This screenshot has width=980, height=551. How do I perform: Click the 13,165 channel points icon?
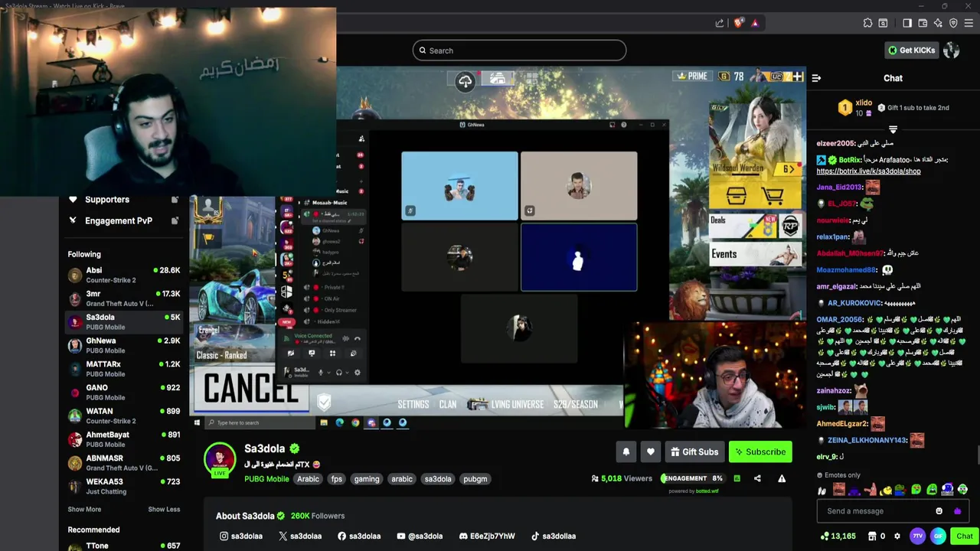click(x=838, y=536)
